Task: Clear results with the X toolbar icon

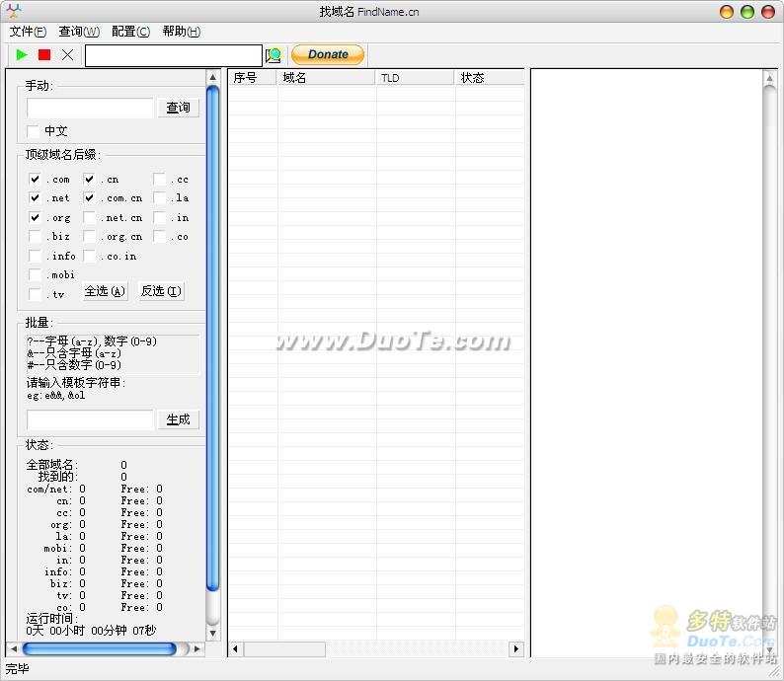Action: [x=67, y=54]
